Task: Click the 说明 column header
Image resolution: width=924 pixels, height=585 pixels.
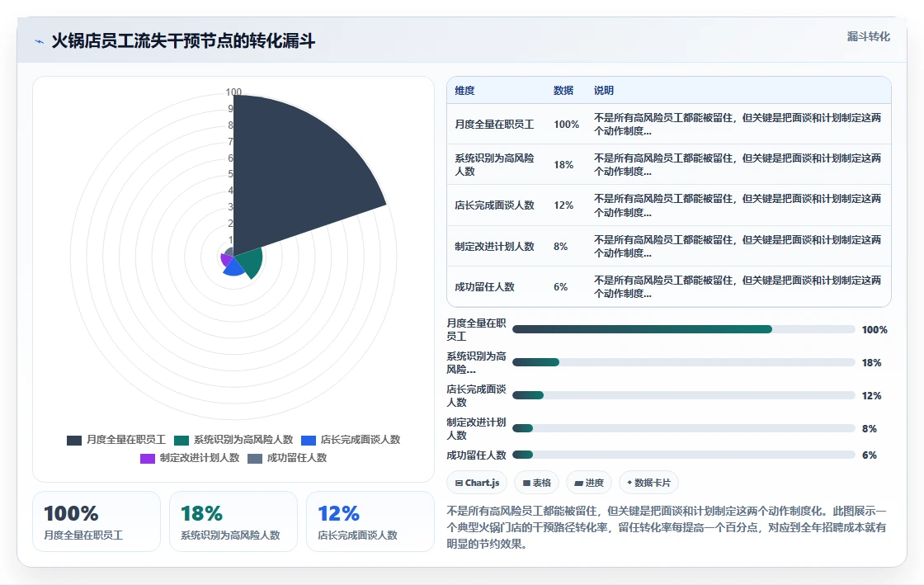Action: pos(603,90)
